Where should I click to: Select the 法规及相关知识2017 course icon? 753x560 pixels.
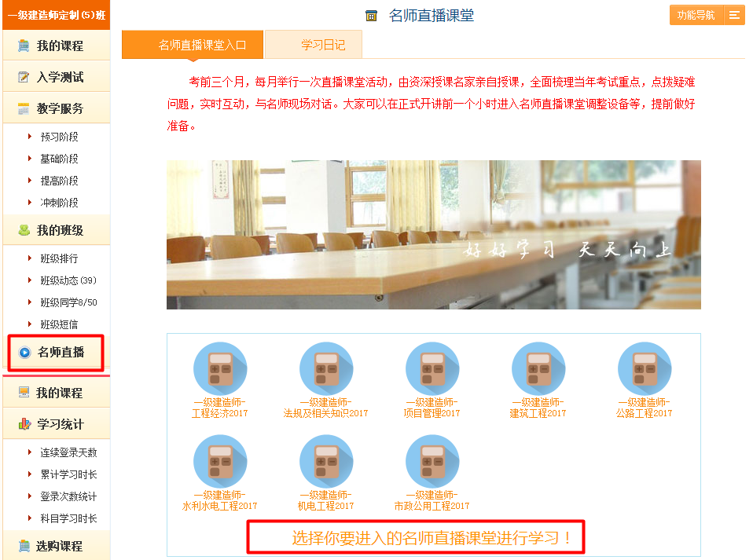[326, 368]
